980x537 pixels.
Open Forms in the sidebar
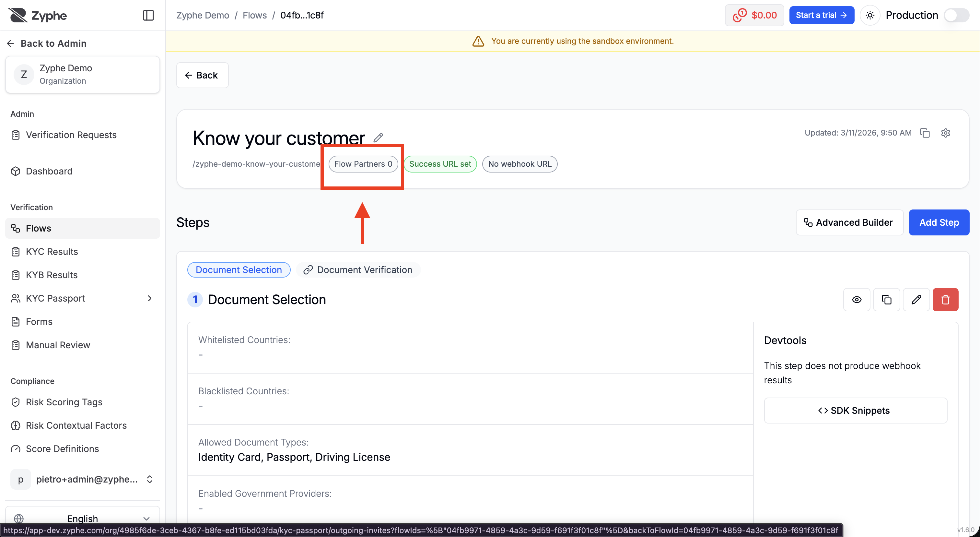(82, 322)
